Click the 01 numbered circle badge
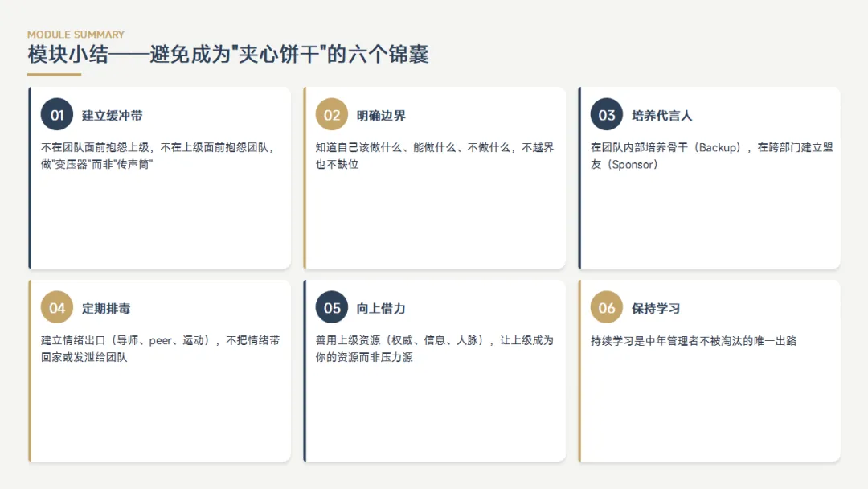868x489 pixels. [x=57, y=115]
